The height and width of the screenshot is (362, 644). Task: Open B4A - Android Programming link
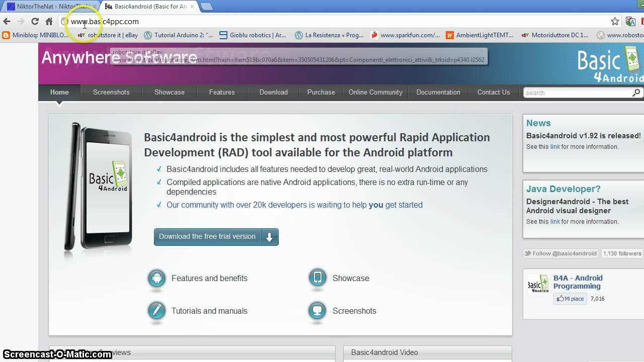pos(578,282)
